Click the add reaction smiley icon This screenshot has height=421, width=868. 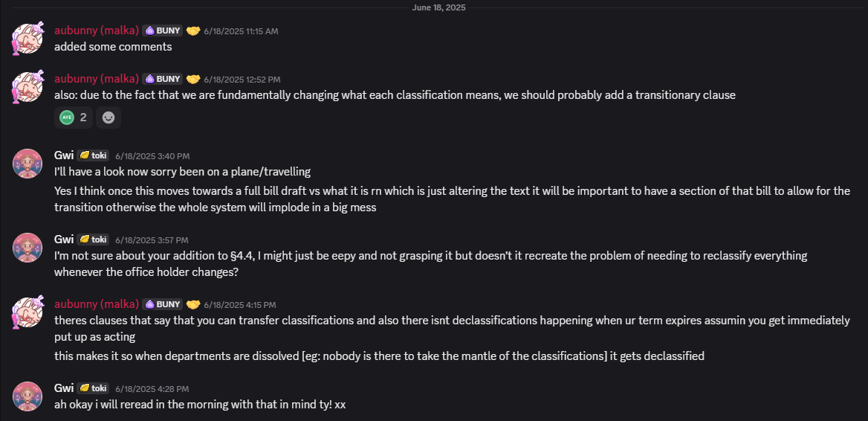click(108, 118)
